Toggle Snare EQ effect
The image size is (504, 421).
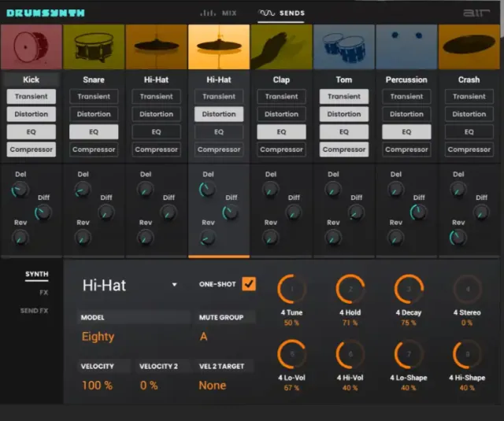click(94, 131)
